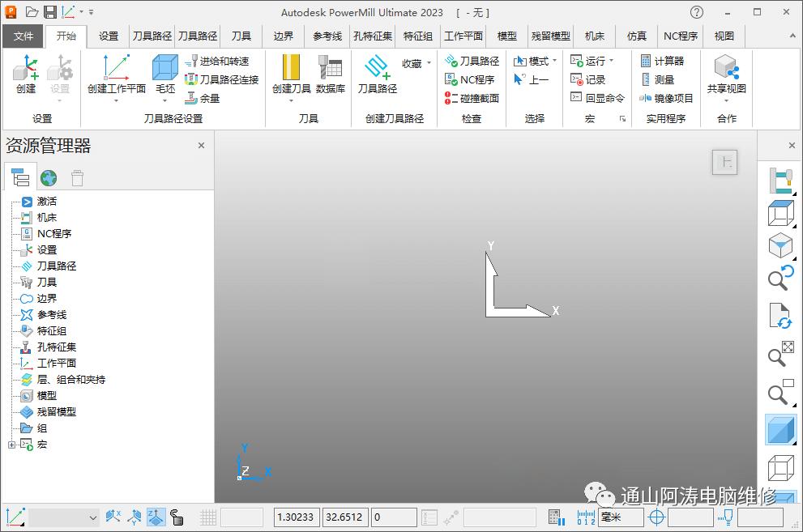Screen dimensions: 803x532
Task: Open the 文件 menu
Action: (23, 36)
